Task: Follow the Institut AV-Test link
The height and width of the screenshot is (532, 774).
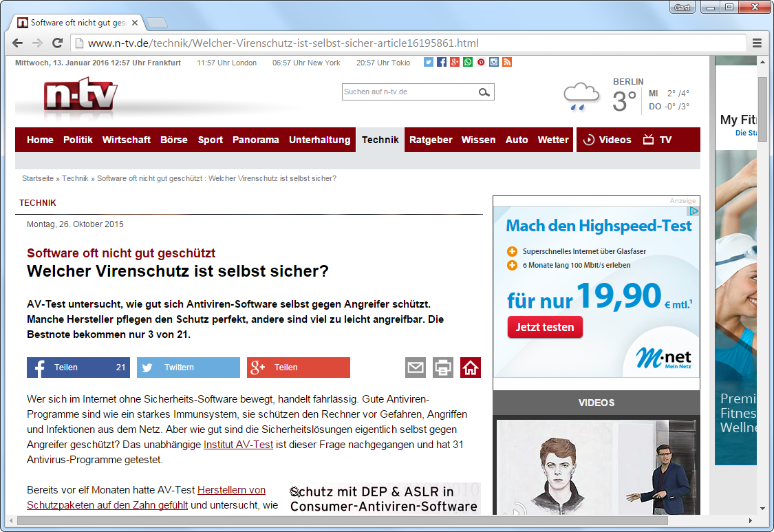Action: tap(238, 445)
